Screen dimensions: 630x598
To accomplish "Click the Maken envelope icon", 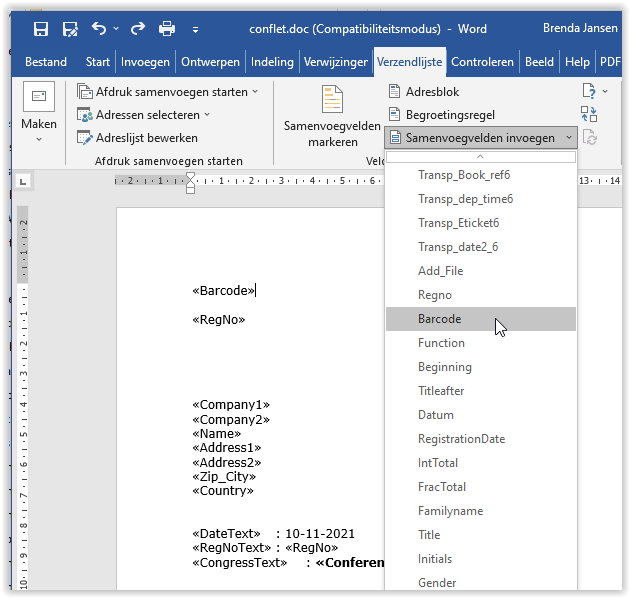I will (39, 96).
